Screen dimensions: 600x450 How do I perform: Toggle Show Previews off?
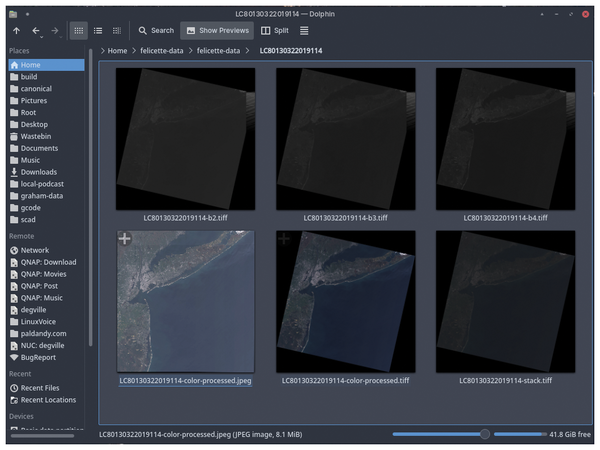point(217,31)
